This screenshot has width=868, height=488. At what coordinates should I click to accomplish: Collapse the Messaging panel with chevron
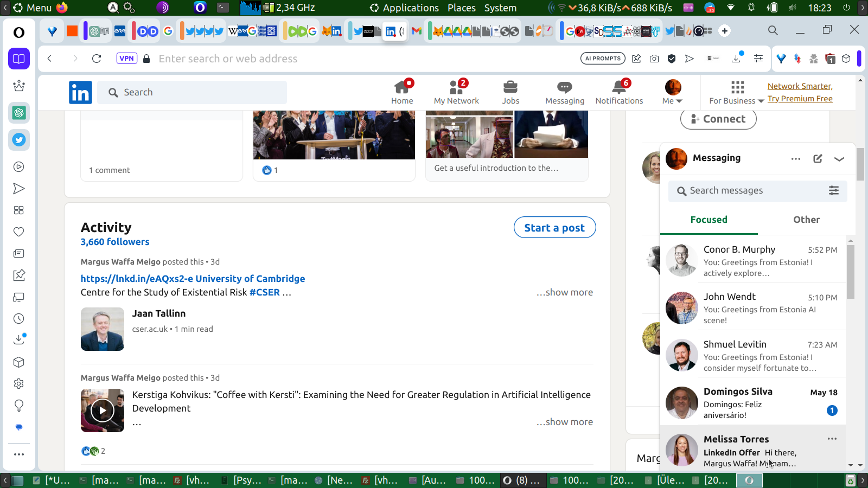[x=839, y=158]
